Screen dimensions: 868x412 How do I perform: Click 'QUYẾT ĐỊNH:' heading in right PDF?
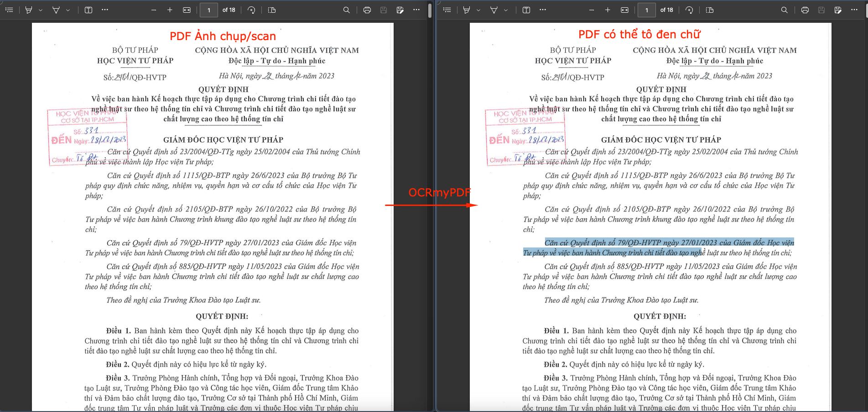660,316
